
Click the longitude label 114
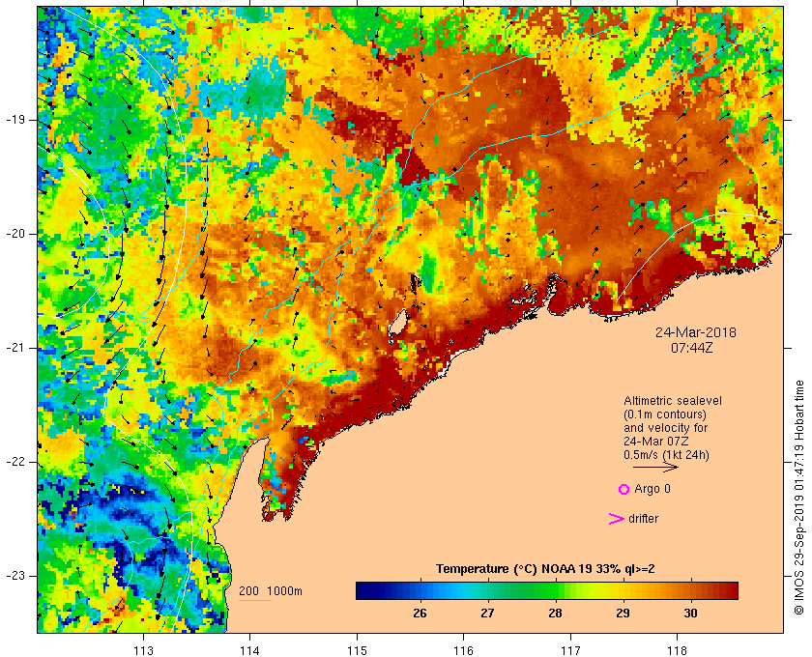(249, 651)
